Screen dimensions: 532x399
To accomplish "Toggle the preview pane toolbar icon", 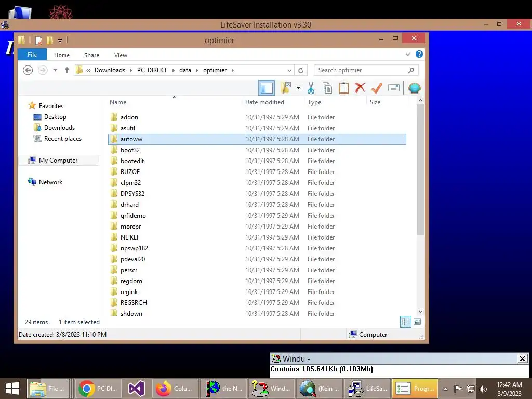I will pos(267,88).
